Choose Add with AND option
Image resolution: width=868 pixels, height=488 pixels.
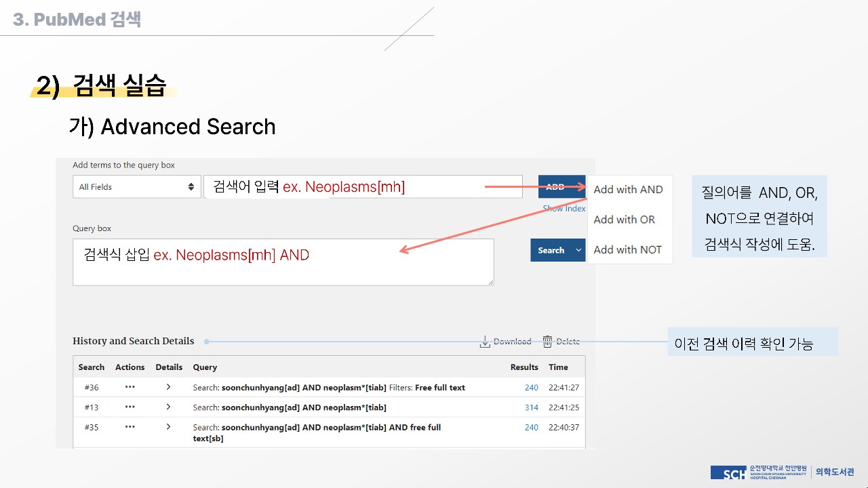[628, 190]
